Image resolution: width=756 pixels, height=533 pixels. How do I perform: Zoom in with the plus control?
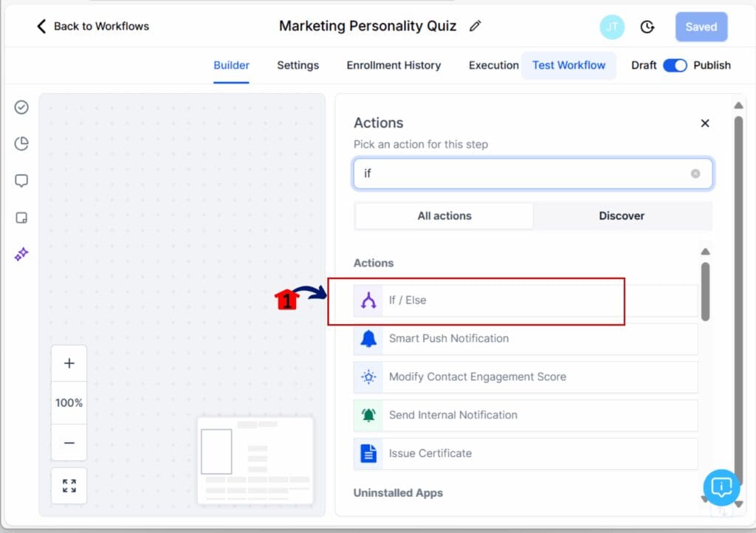tap(69, 362)
